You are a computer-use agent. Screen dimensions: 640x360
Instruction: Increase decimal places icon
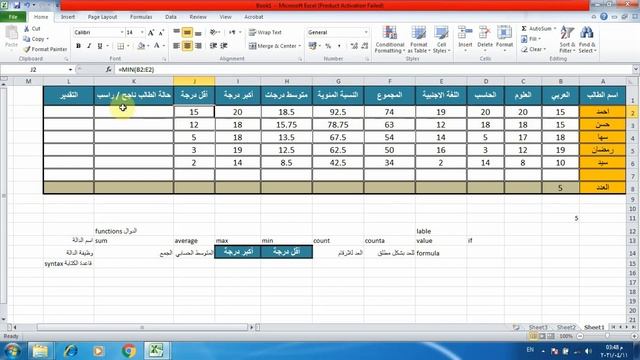tap(354, 46)
